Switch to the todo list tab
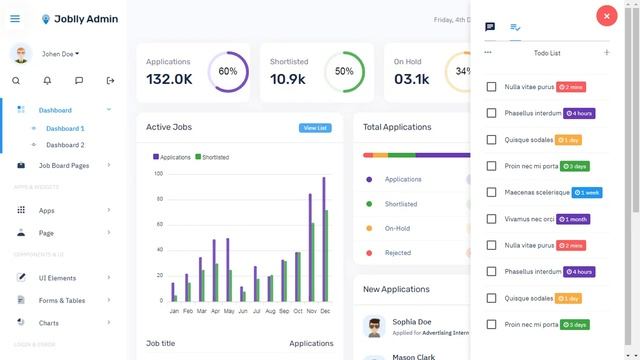 point(515,27)
